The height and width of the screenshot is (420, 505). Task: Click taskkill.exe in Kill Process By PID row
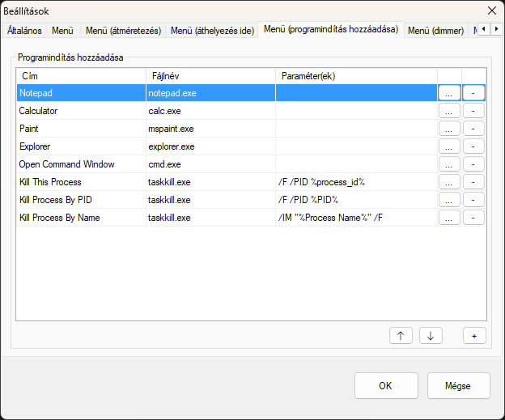(210, 200)
